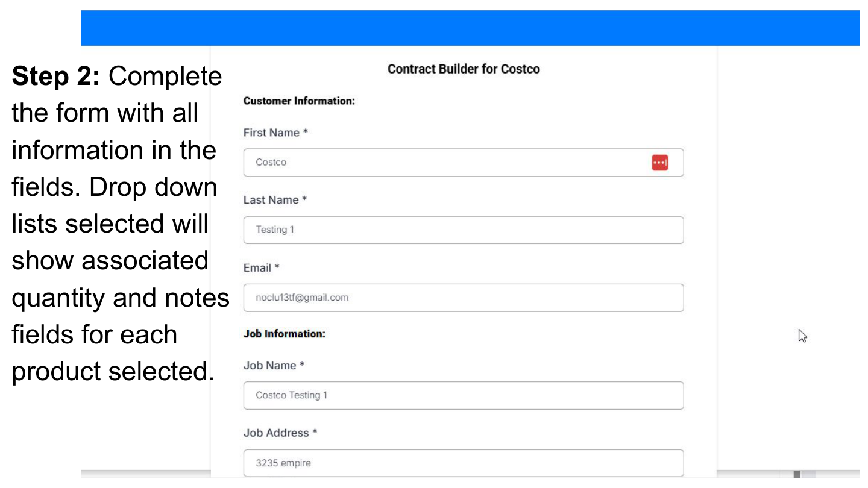Click the First Name input field containing Costco
The image size is (868, 488).
(464, 163)
